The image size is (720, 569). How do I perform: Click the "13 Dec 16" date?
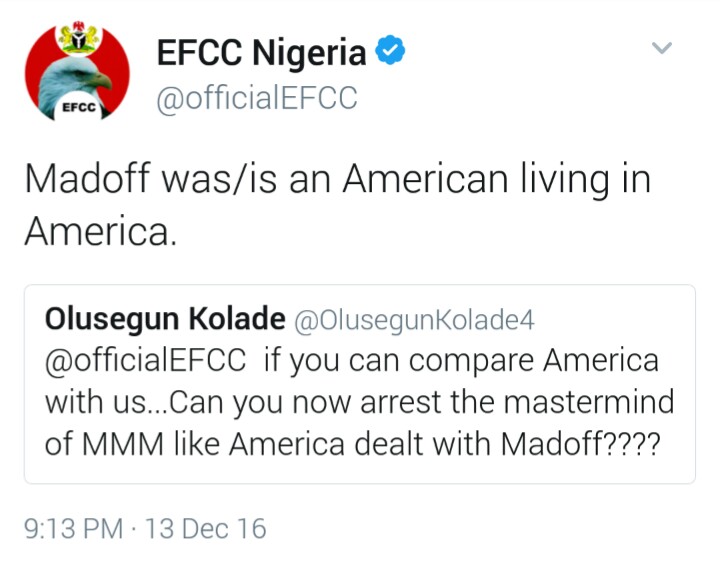(206, 527)
